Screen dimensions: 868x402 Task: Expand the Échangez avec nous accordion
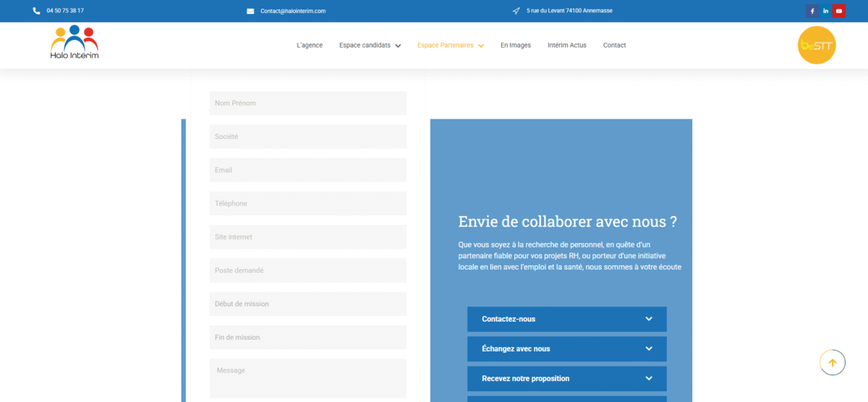click(x=567, y=348)
